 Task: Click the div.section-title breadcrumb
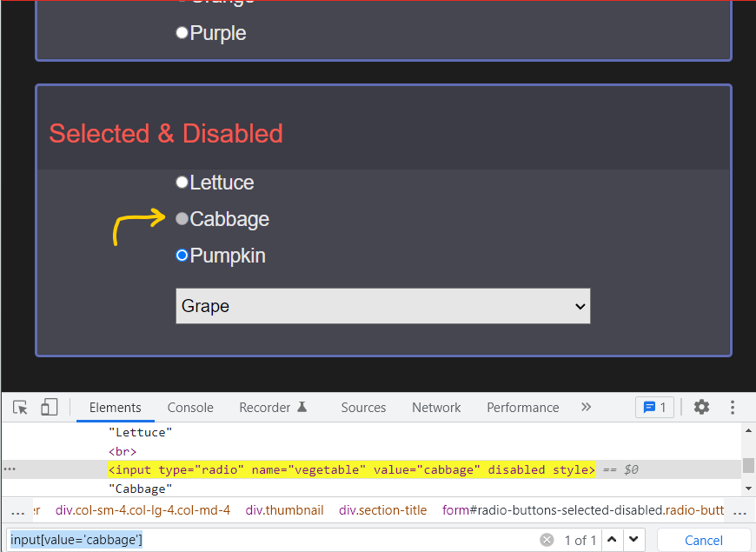(383, 510)
